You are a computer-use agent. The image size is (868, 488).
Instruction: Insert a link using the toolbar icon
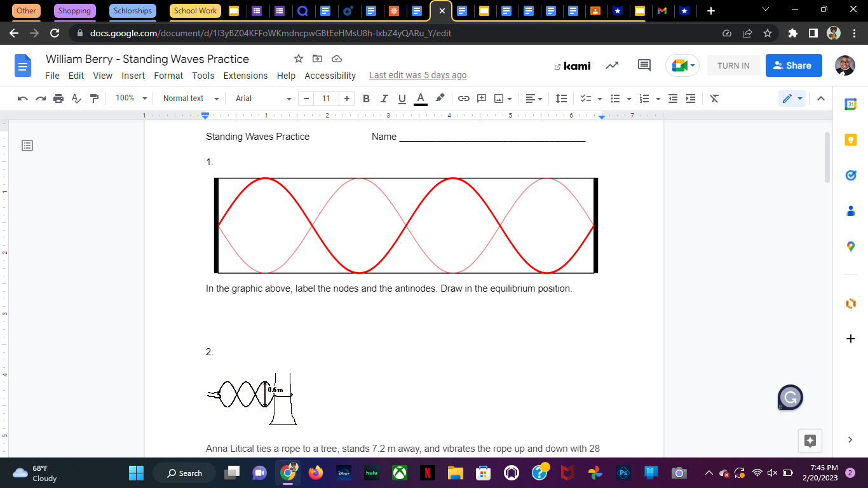click(463, 98)
